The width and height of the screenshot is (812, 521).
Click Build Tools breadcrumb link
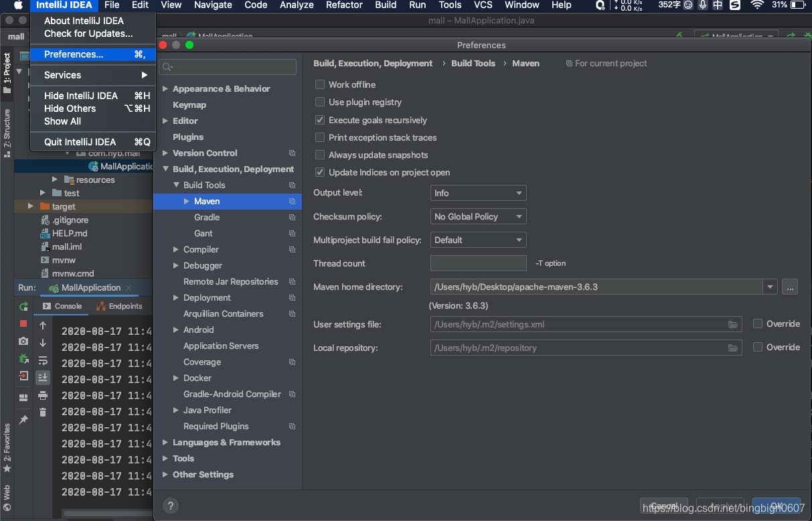point(473,64)
